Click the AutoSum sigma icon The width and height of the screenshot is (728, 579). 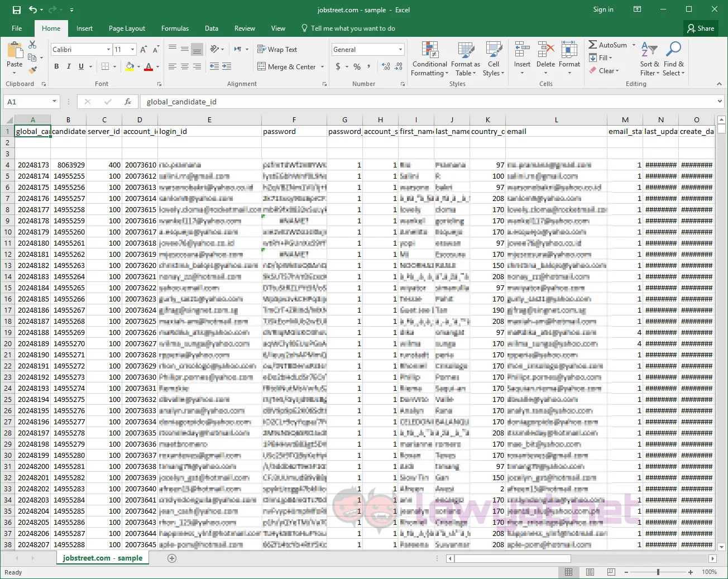tap(593, 45)
